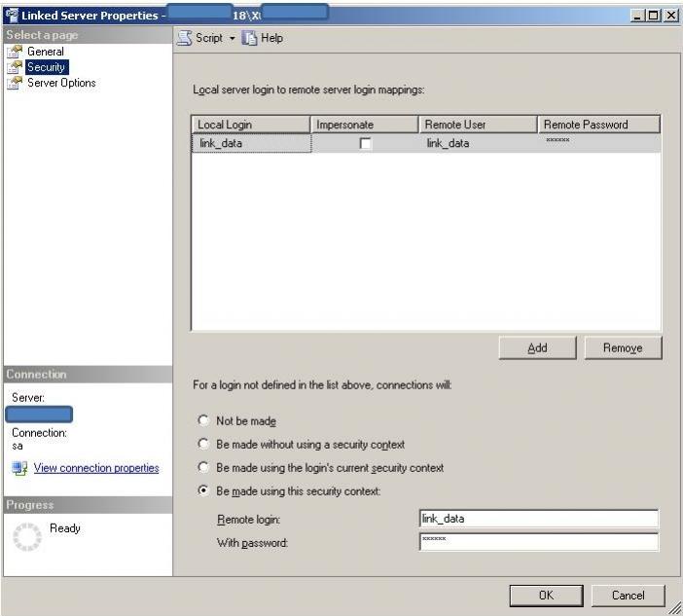Click the Security page icon
Image resolution: width=683 pixels, height=616 pixels.
click(15, 67)
